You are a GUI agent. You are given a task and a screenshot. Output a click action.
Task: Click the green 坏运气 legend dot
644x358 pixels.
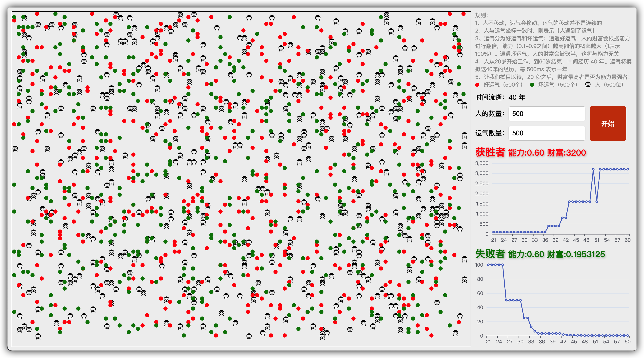pyautogui.click(x=532, y=85)
